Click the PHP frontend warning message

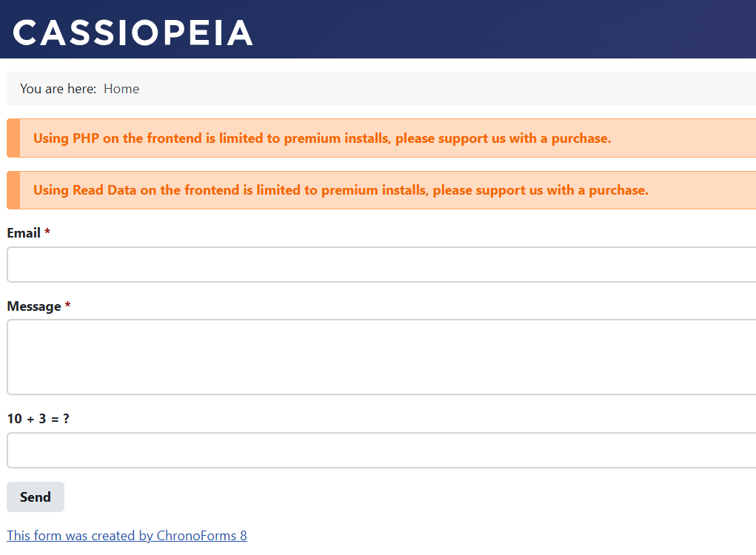(322, 138)
